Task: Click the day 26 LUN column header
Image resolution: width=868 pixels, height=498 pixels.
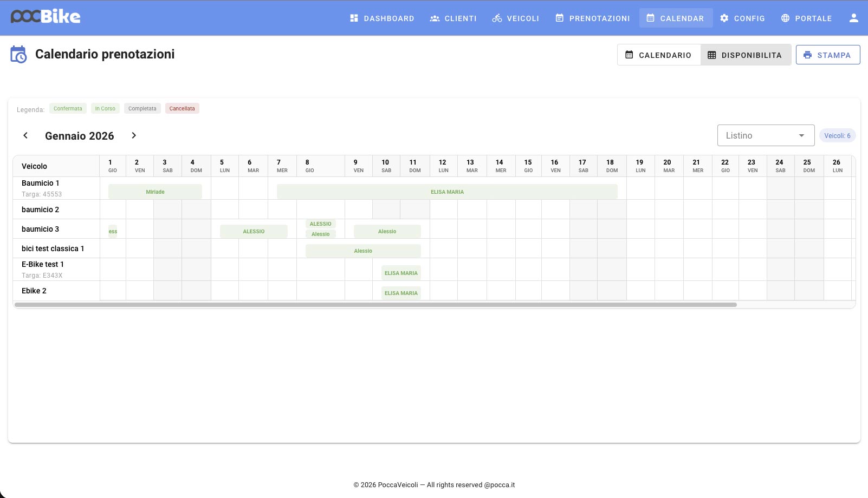Action: [838, 166]
